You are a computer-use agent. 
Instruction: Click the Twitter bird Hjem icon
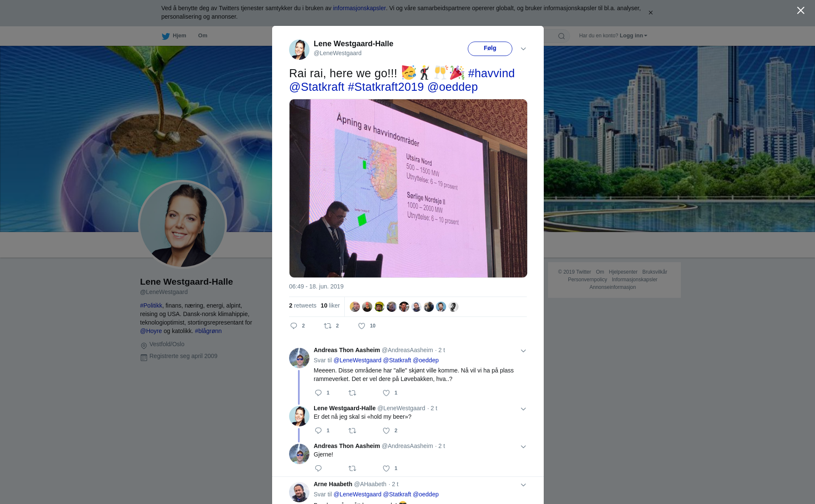pos(166,36)
